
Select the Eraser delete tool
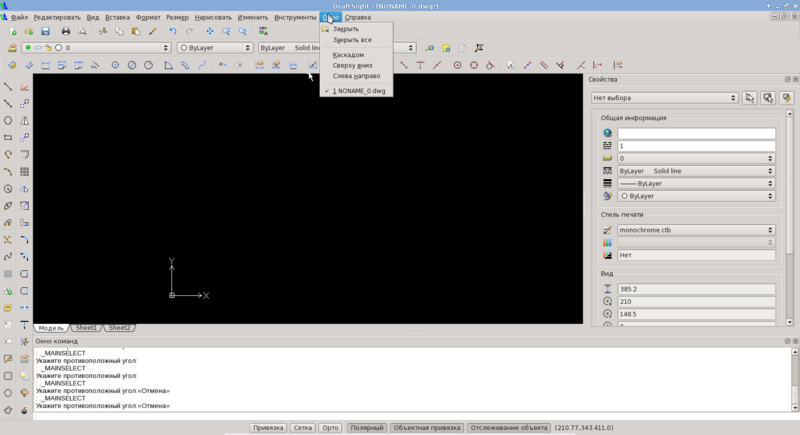tap(24, 87)
